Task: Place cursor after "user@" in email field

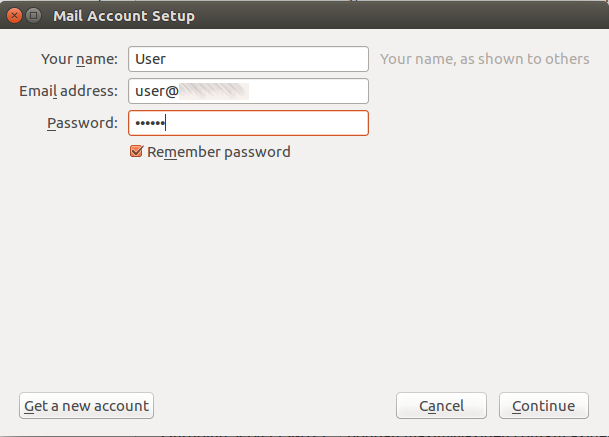Action: click(180, 91)
